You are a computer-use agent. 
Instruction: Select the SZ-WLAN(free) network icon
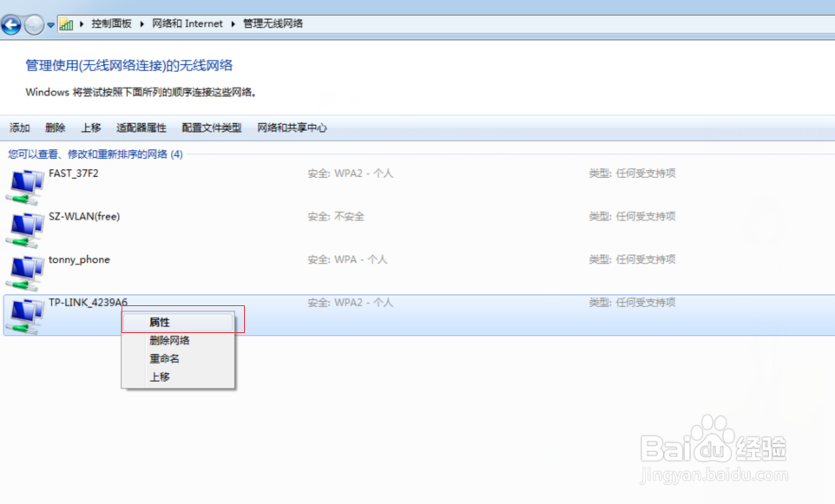pyautogui.click(x=23, y=226)
